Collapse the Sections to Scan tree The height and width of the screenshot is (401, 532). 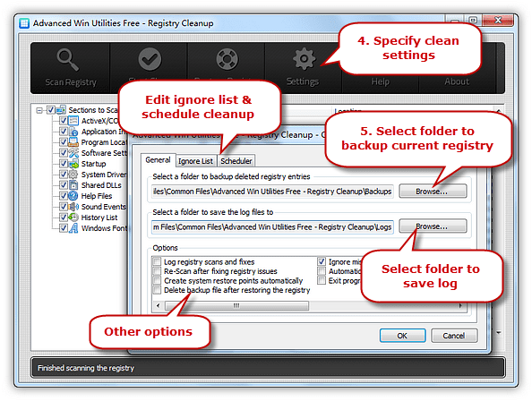pyautogui.click(x=39, y=110)
